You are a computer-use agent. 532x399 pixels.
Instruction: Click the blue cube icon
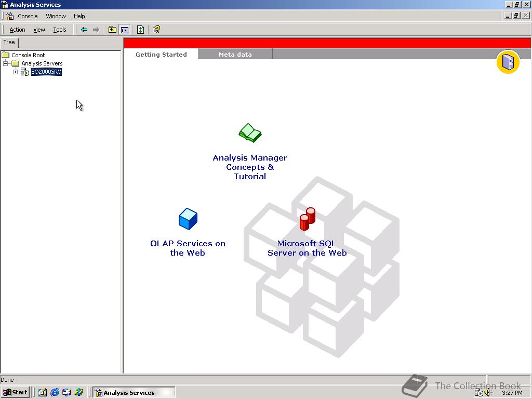click(x=188, y=219)
